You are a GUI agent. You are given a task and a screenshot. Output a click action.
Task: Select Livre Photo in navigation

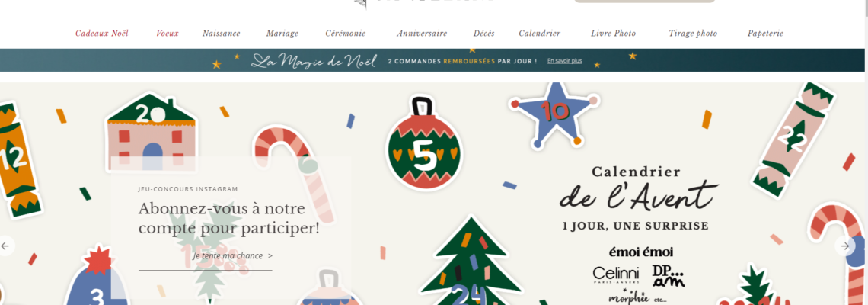[614, 34]
